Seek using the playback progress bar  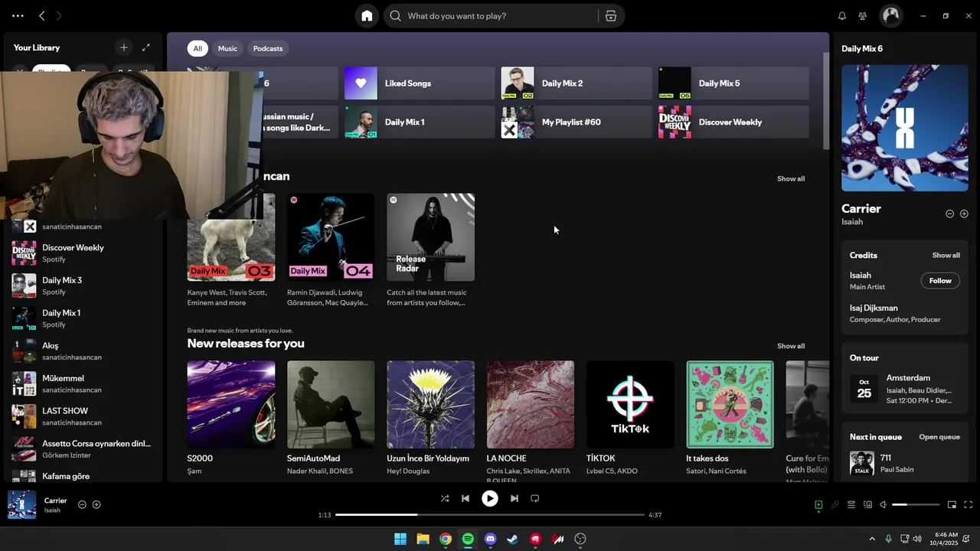pyautogui.click(x=490, y=515)
